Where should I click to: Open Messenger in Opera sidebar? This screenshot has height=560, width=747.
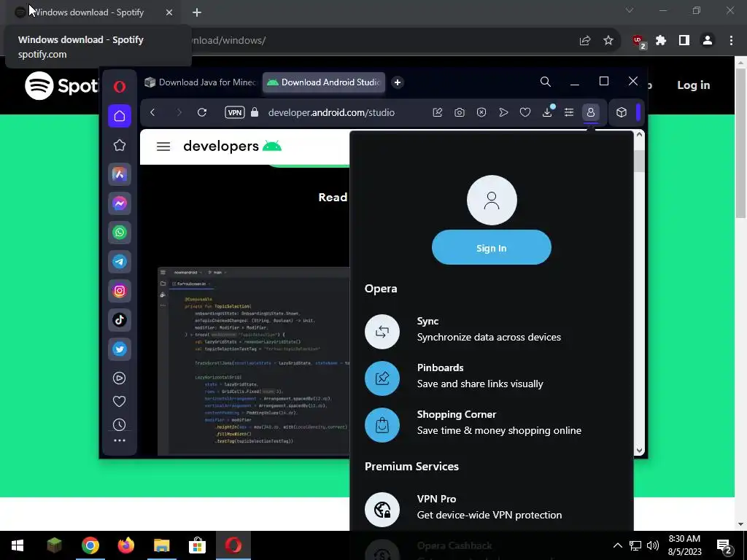pyautogui.click(x=120, y=203)
